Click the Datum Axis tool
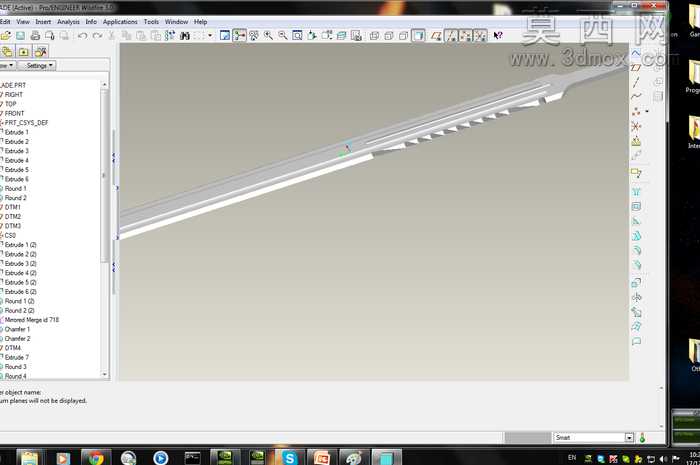 [636, 82]
